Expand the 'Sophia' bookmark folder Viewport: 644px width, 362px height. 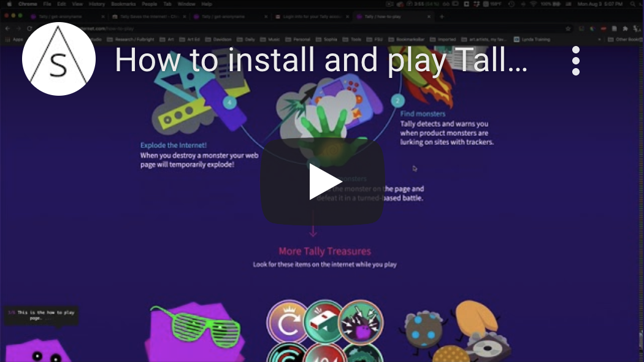click(x=326, y=39)
